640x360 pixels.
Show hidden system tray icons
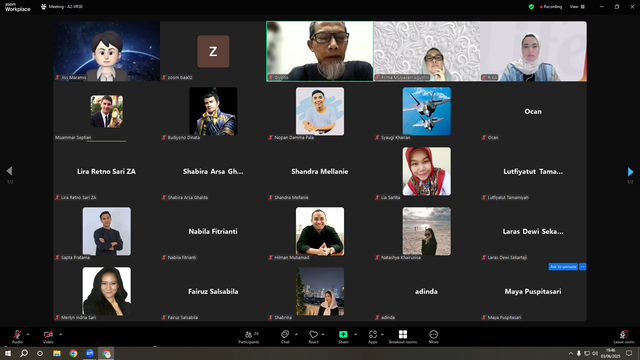(571, 353)
